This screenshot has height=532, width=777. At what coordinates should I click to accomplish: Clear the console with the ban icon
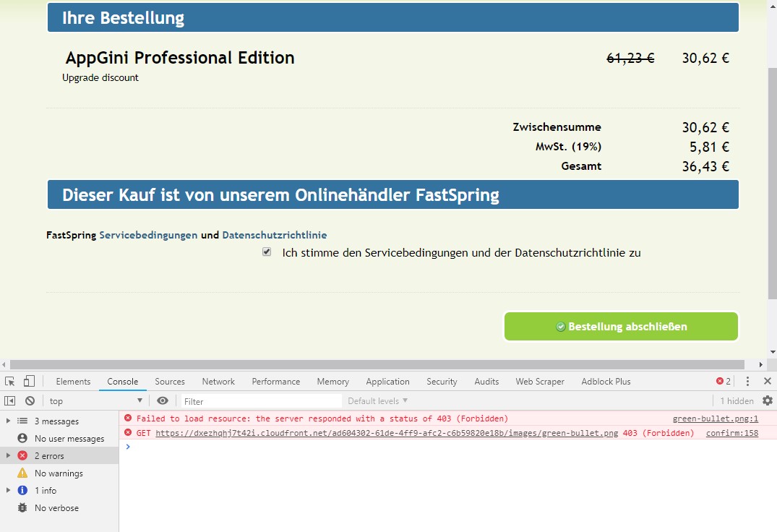30,400
